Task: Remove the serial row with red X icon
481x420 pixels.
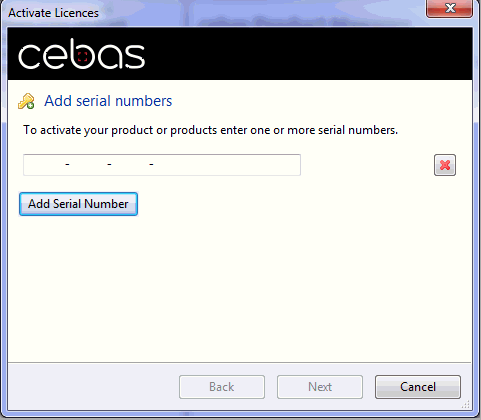Action: 445,165
